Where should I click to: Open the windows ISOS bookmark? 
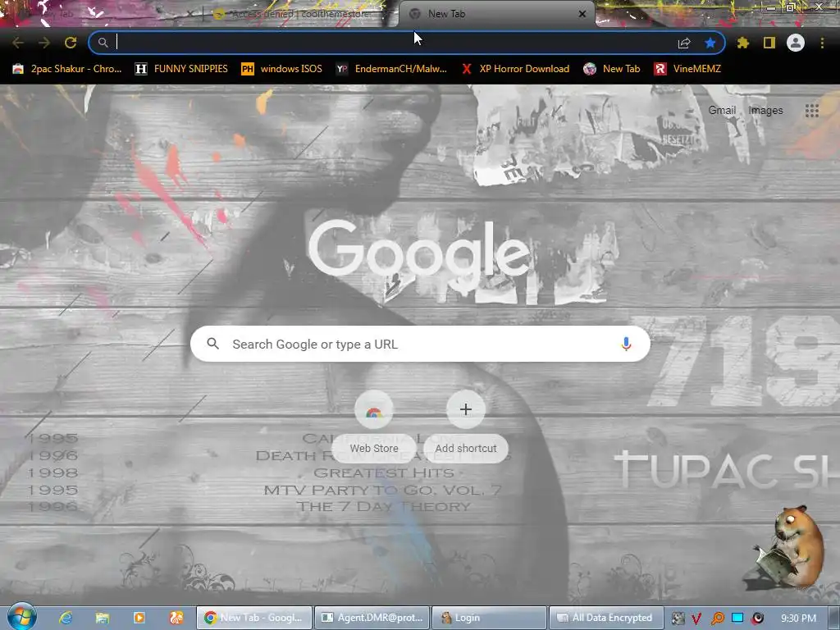pos(282,69)
